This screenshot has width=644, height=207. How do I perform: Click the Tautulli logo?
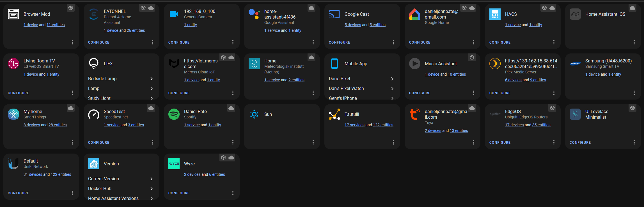click(334, 114)
